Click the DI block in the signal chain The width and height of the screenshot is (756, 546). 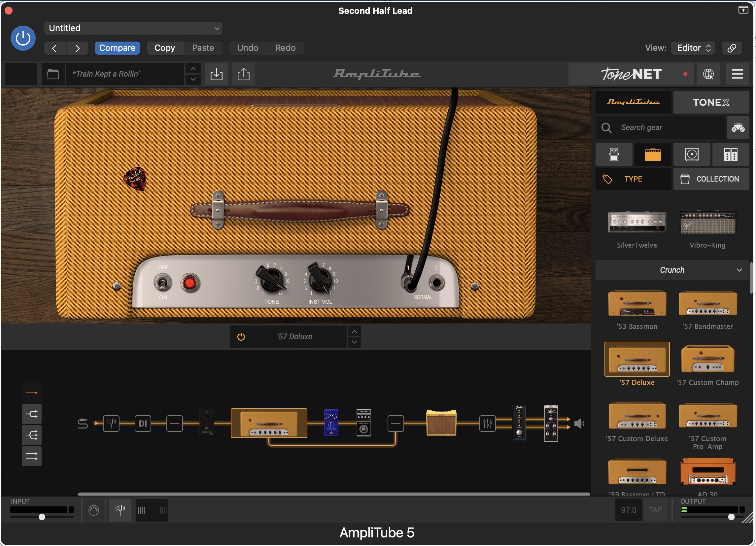(x=143, y=424)
